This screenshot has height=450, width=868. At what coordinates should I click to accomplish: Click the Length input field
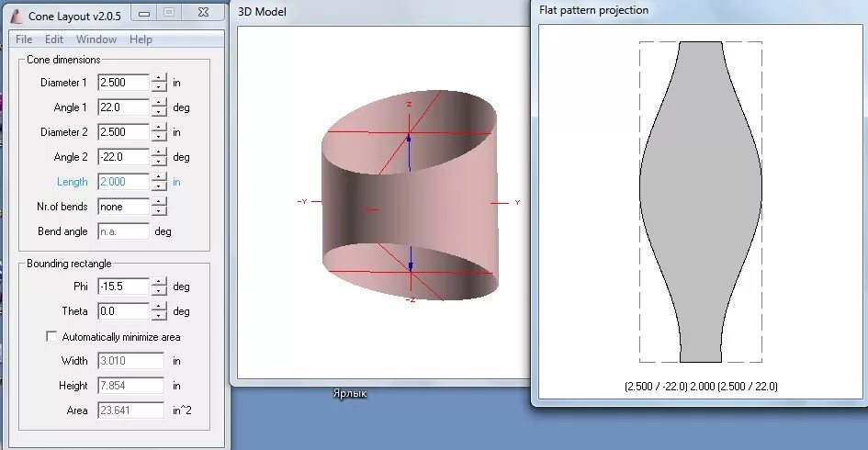123,182
